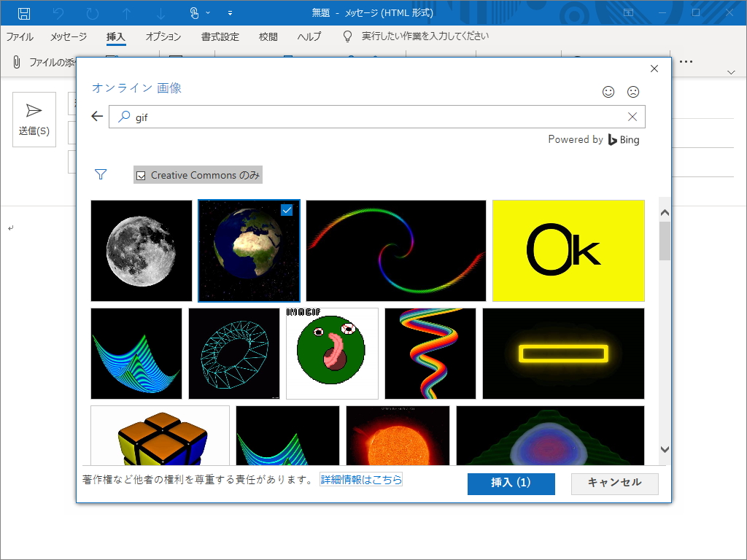Switch to the 書式設定 ribbon tab
Screen dimensions: 747x560
(x=221, y=36)
